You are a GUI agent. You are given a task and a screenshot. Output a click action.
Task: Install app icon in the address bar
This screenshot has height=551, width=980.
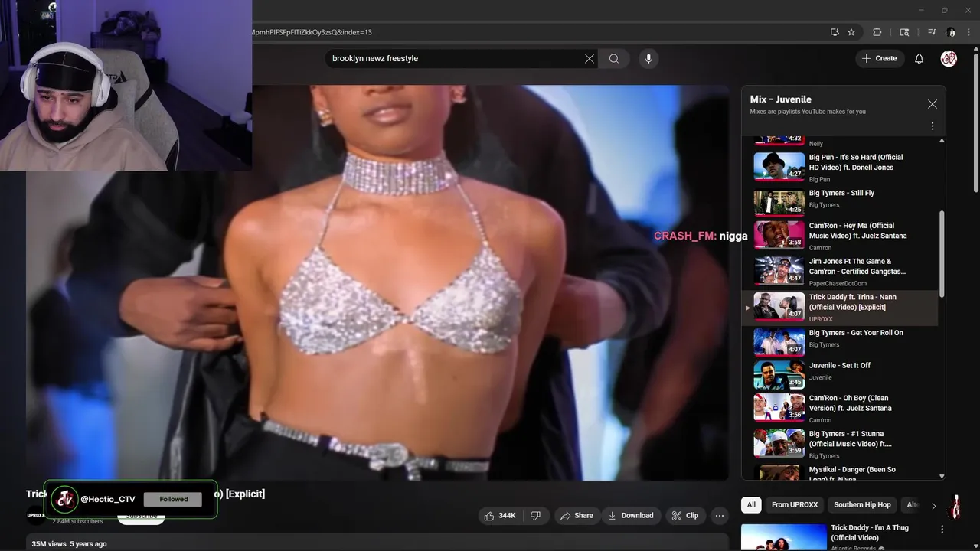pyautogui.click(x=835, y=32)
